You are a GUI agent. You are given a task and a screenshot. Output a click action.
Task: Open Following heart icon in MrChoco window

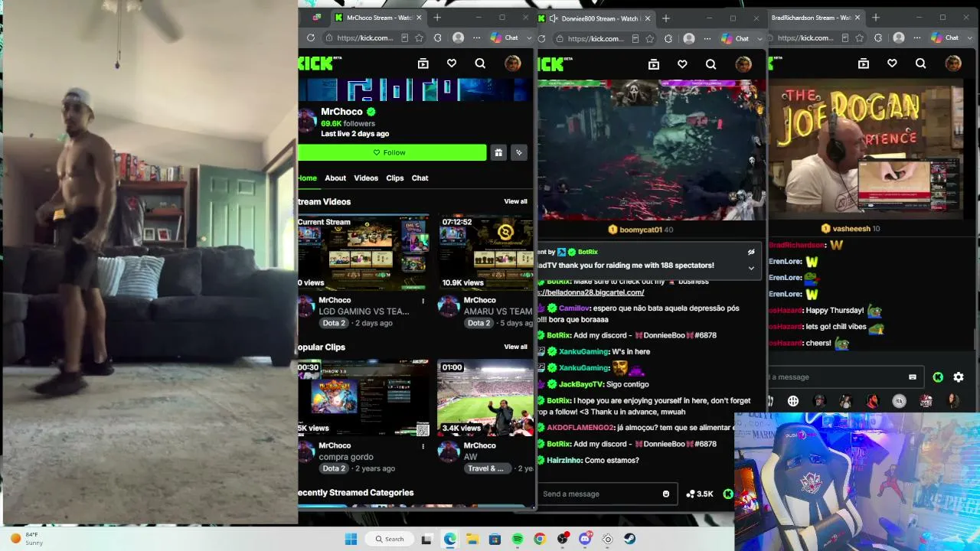(452, 64)
